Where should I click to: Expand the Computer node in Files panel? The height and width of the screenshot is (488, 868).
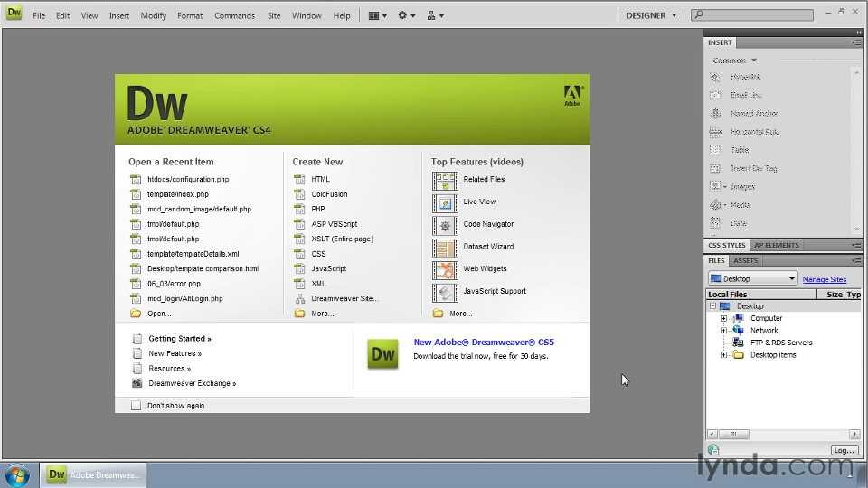click(723, 318)
